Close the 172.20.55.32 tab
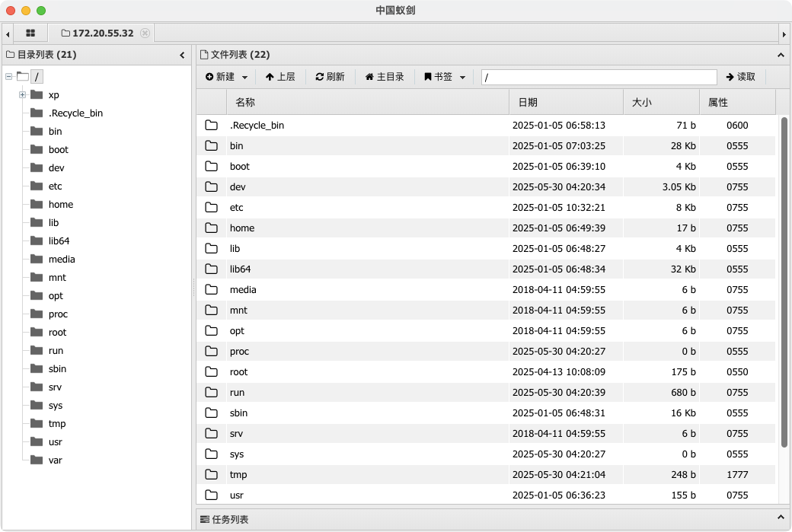The height and width of the screenshot is (532, 792). pos(145,33)
